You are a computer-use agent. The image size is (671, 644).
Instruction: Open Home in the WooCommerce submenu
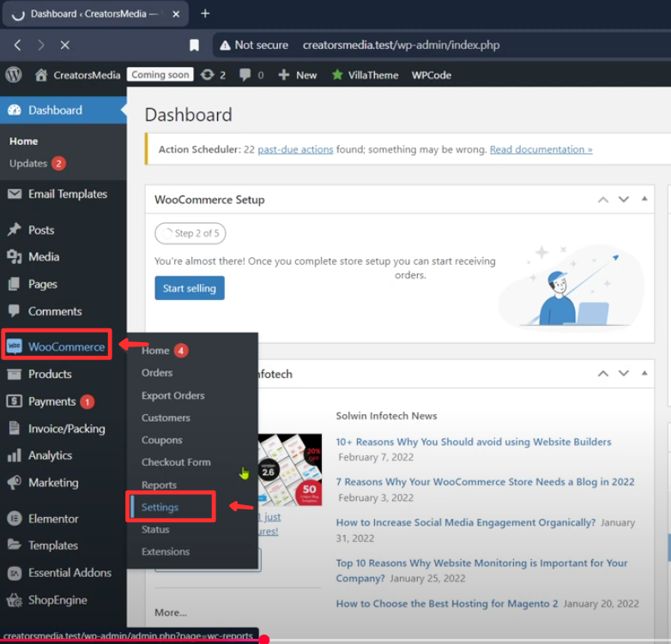click(155, 351)
